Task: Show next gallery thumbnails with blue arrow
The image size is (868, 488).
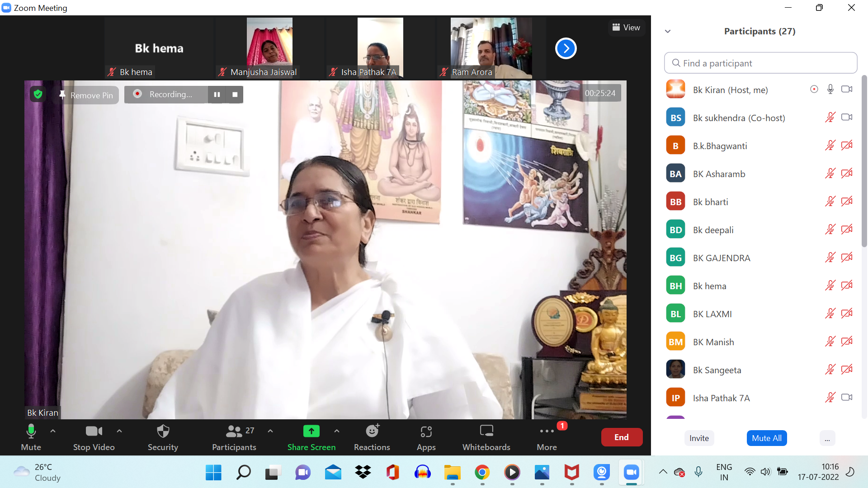Action: point(566,48)
